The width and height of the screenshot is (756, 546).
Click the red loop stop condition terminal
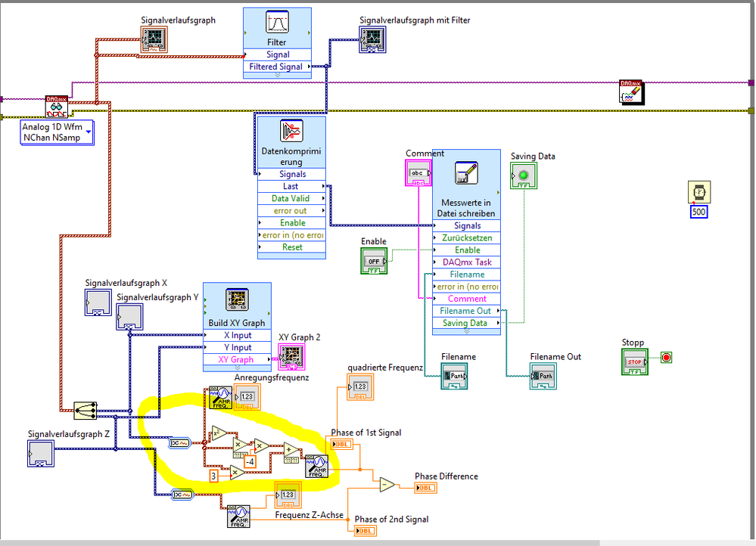click(666, 357)
